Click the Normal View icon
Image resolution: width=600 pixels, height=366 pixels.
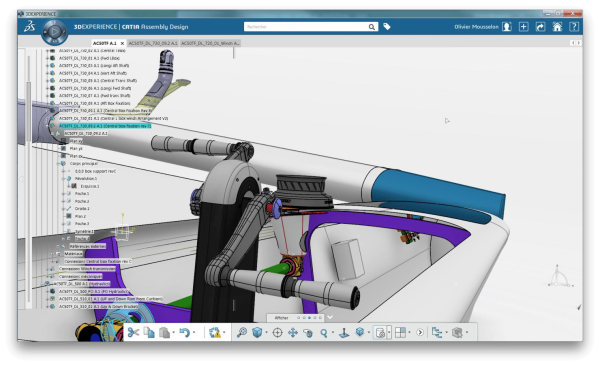(x=344, y=332)
